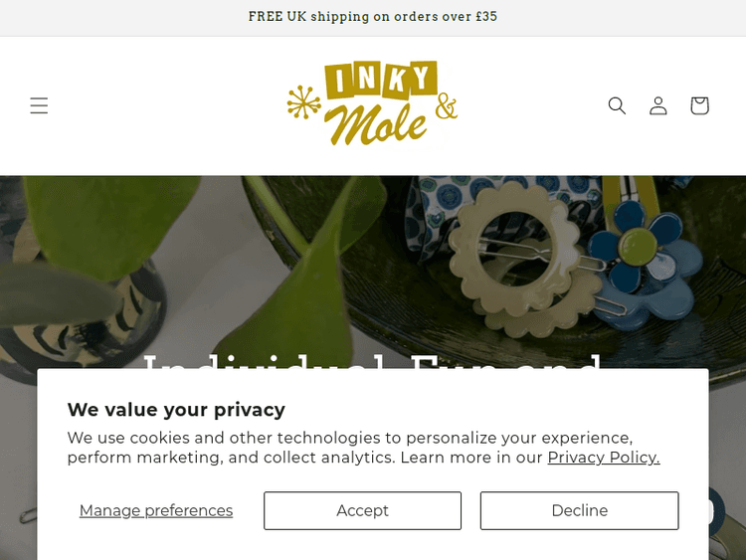
Task: Click the FREE UK shipping announcement bar
Action: (373, 17)
